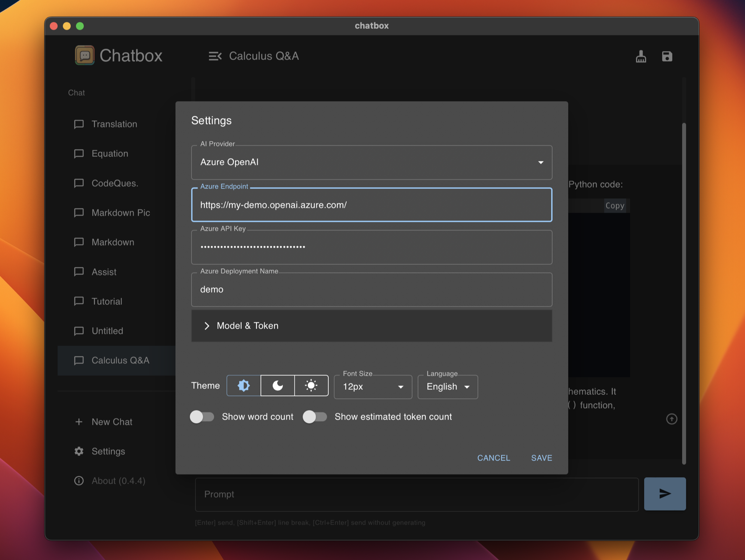
Task: Click the Chat section label
Action: pyautogui.click(x=76, y=93)
